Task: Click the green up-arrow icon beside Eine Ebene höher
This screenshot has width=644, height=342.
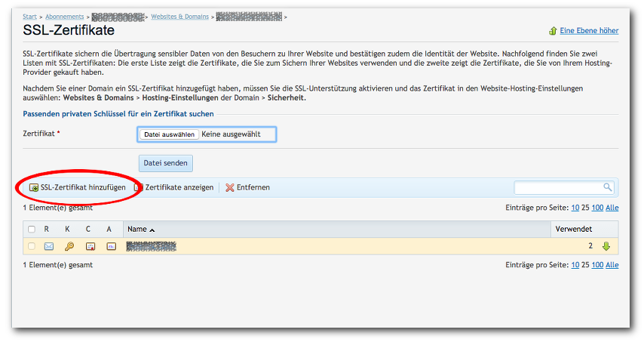Action: click(553, 31)
